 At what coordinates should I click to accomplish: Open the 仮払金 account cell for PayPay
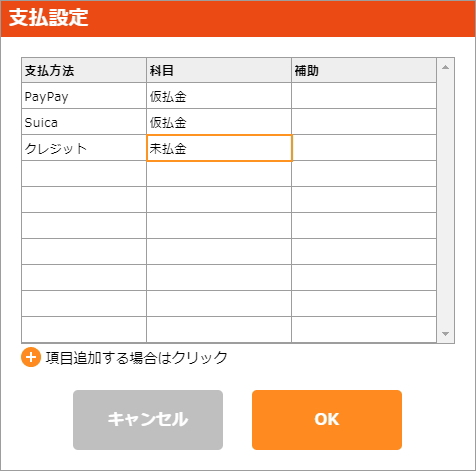tap(219, 96)
